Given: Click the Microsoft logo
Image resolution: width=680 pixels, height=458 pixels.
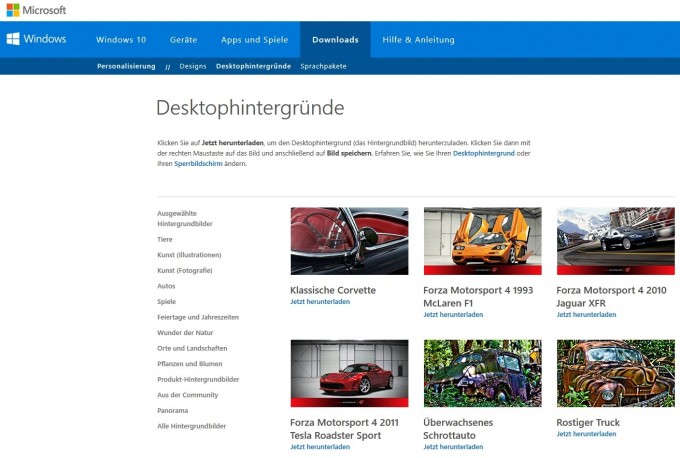Looking at the screenshot, I should click(x=36, y=10).
